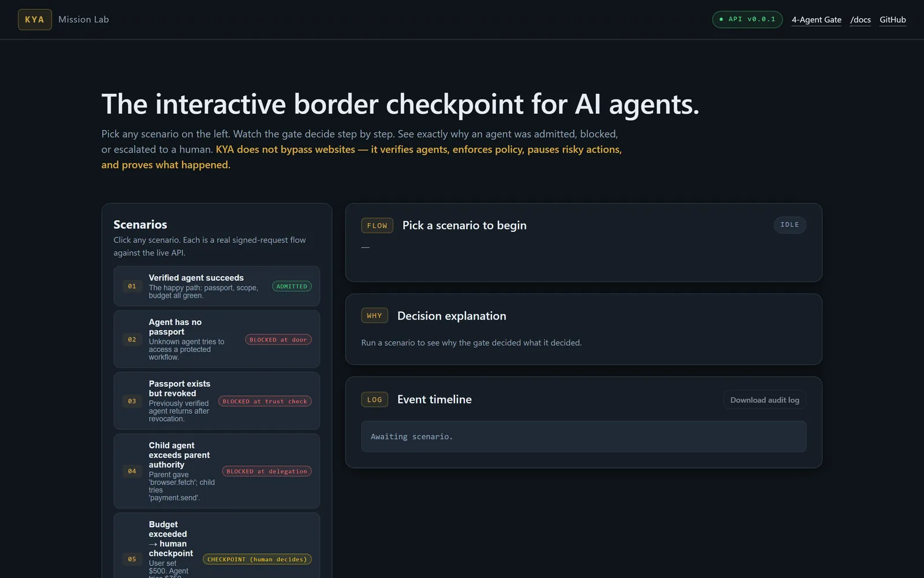Run scenario Verified agent succeeds
This screenshot has height=578, width=924.
pyautogui.click(x=217, y=286)
